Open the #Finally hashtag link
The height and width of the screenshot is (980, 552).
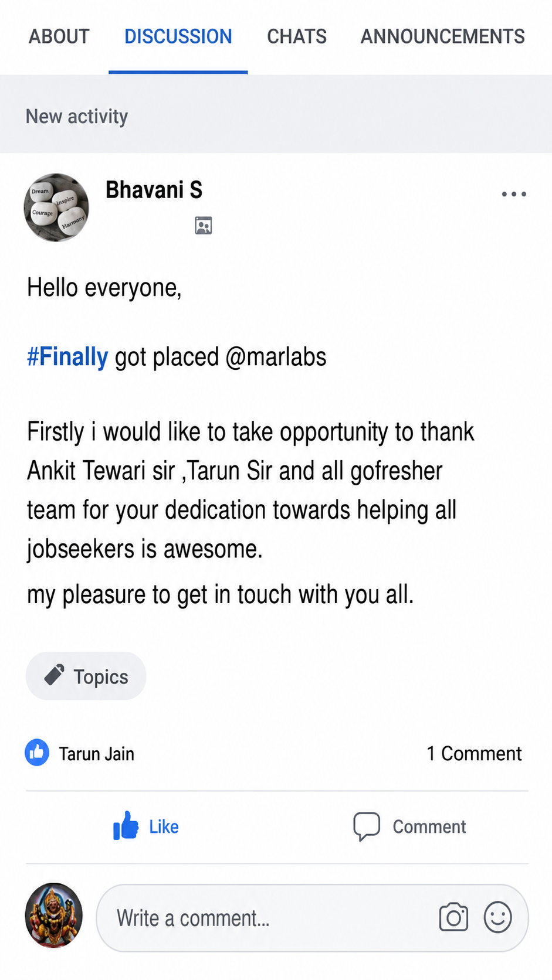tap(67, 357)
